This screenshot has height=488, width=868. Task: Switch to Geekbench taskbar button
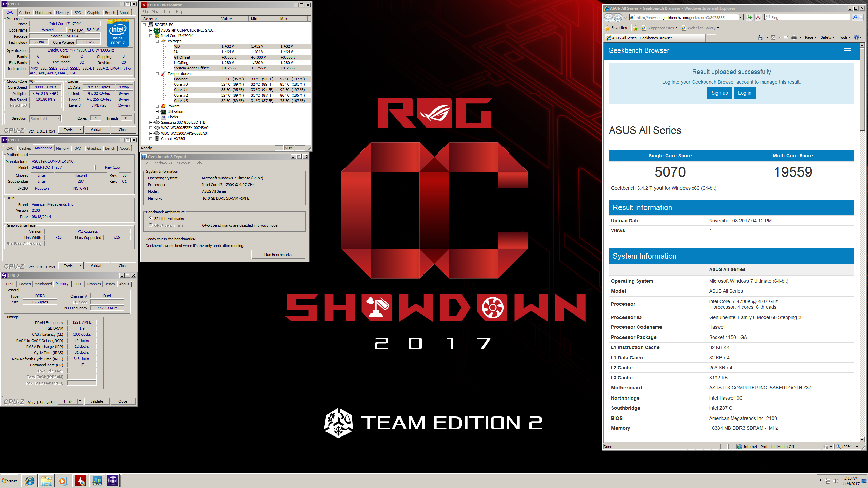pos(97,481)
